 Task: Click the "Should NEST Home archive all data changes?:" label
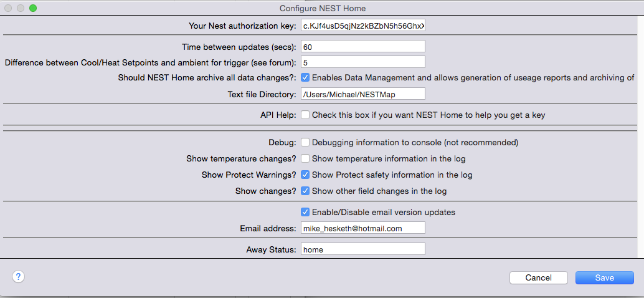207,77
